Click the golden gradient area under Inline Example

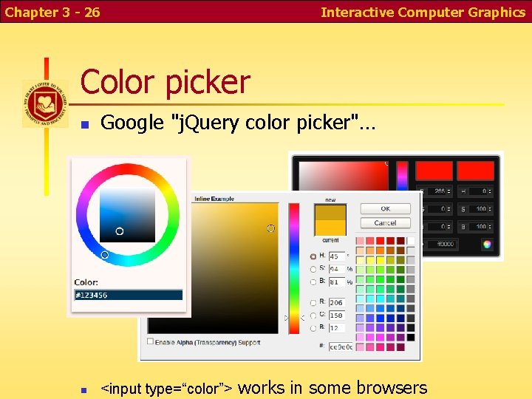click(235, 268)
